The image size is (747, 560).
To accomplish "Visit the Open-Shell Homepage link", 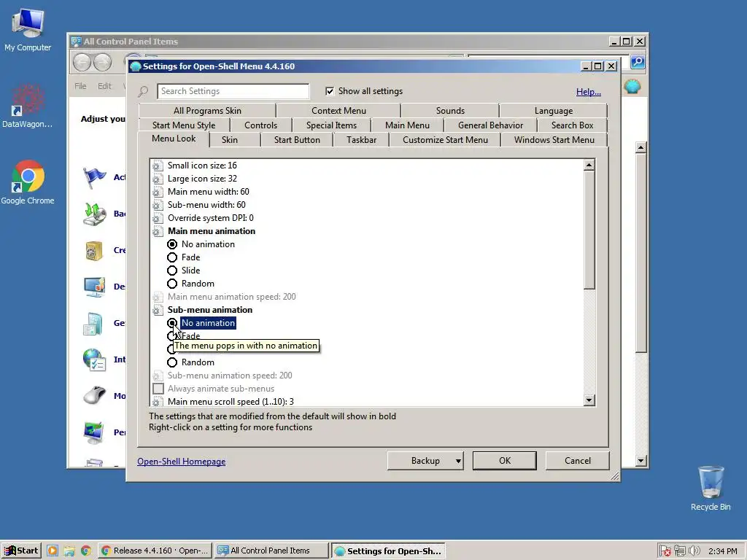I will tap(182, 462).
